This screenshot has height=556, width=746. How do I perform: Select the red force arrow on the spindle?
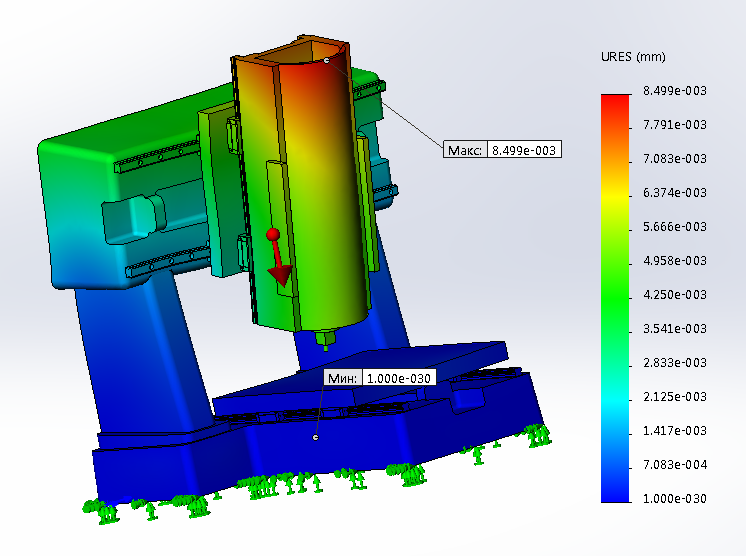[279, 258]
